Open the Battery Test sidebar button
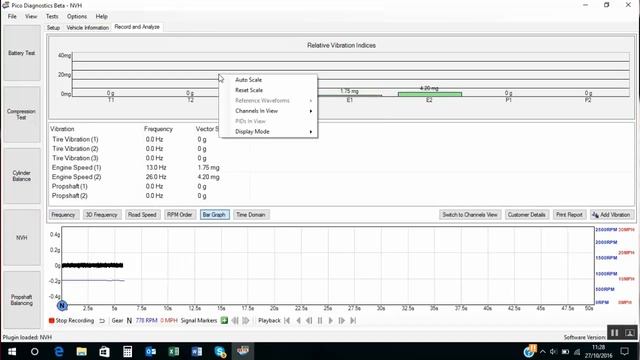Viewport: 640px width, 360px height. pyautogui.click(x=22, y=53)
